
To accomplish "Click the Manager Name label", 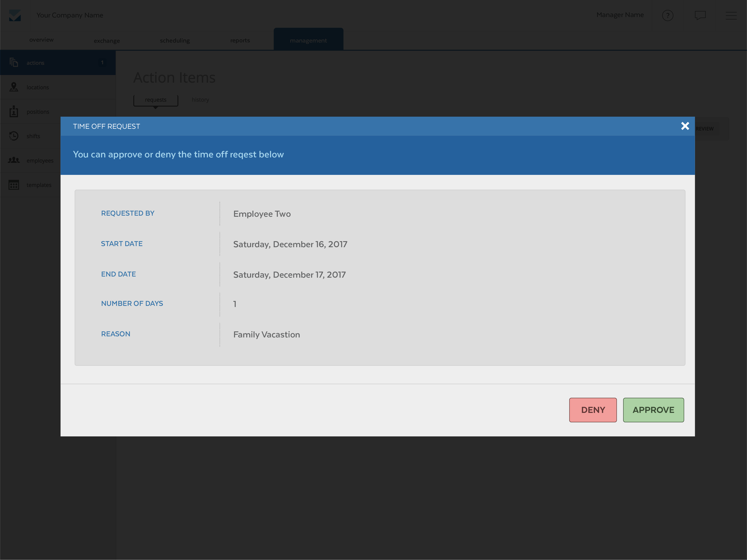I will (620, 15).
